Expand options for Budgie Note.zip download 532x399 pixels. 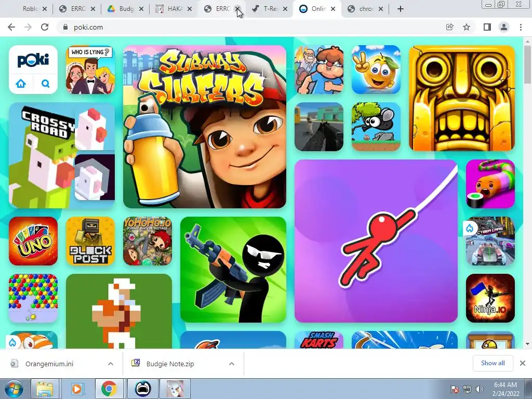tap(232, 364)
